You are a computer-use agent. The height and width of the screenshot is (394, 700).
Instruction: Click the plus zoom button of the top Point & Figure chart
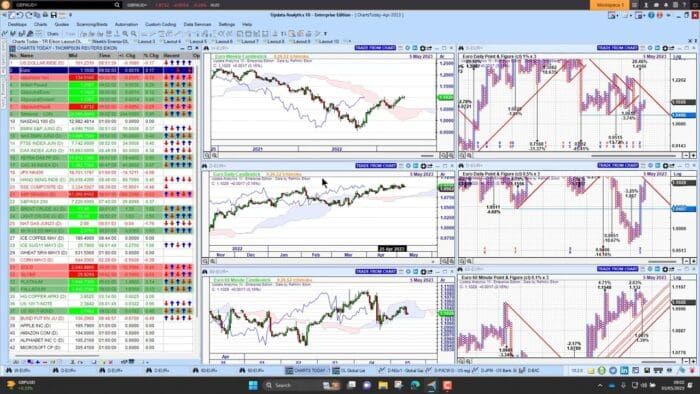tap(693, 155)
